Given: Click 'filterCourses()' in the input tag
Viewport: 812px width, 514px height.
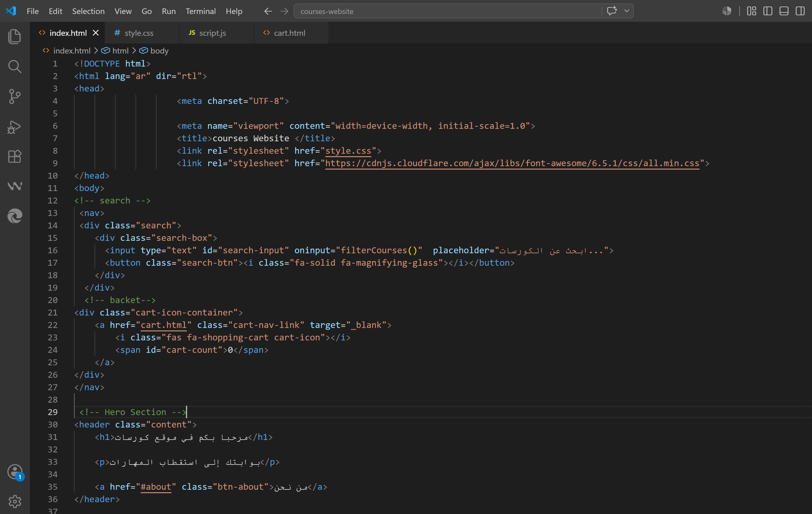Looking at the screenshot, I should tap(379, 250).
